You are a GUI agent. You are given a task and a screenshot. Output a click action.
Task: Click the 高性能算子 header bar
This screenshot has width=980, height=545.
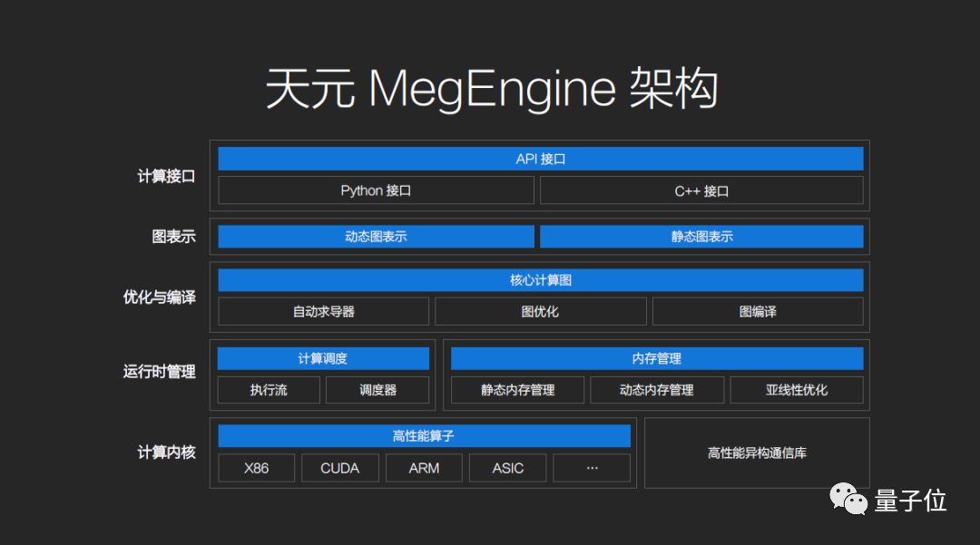(424, 436)
